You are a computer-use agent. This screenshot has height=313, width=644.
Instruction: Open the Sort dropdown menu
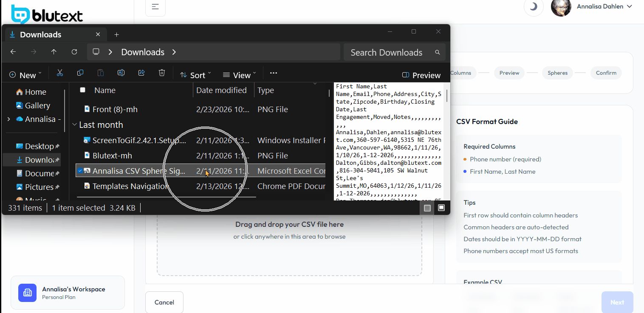point(195,75)
